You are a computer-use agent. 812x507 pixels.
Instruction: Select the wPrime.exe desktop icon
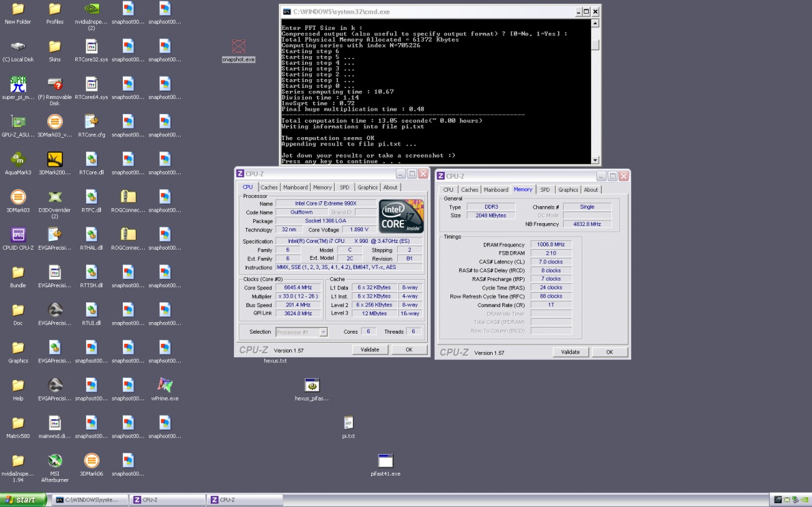(164, 386)
